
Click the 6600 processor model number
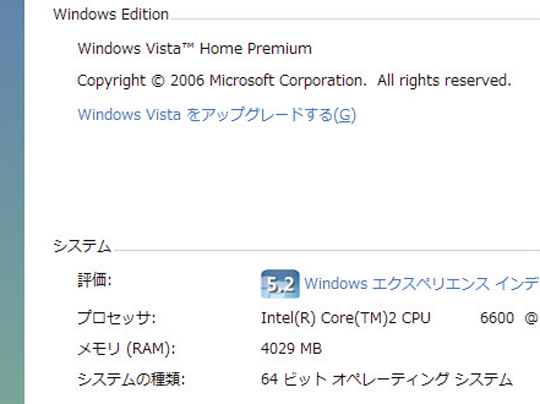(497, 318)
